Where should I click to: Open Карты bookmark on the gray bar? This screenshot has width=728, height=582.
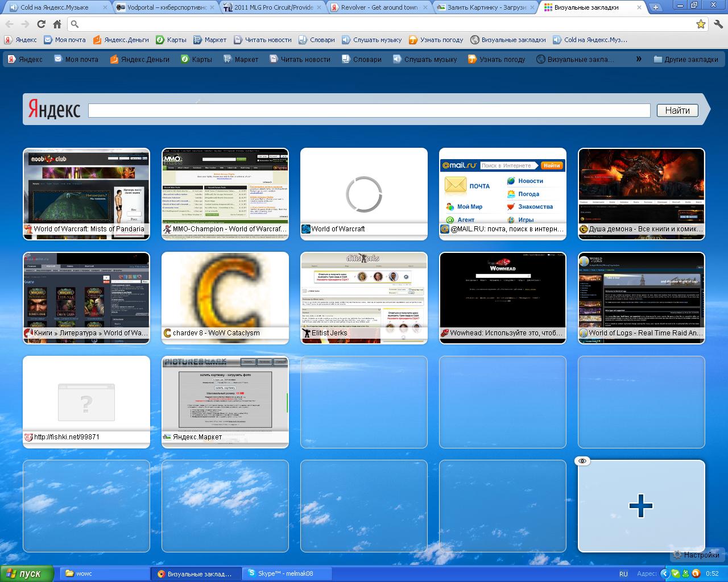[x=171, y=40]
